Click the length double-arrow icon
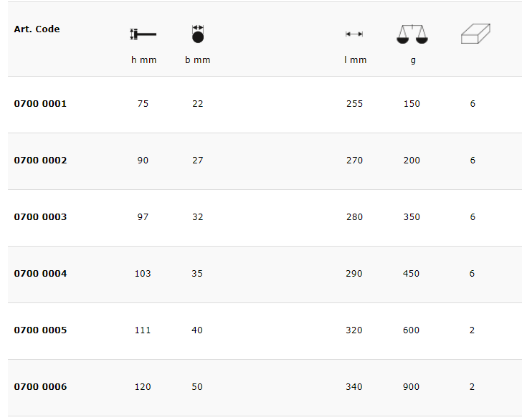This screenshot has width=522, height=420. click(354, 34)
